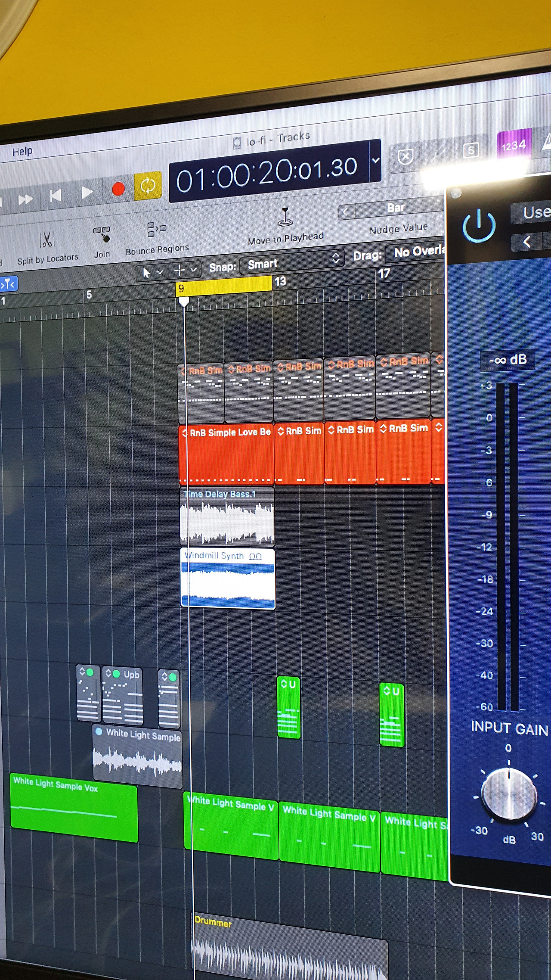551x980 pixels.
Task: Select the green U region near bar 17
Action: click(x=392, y=715)
